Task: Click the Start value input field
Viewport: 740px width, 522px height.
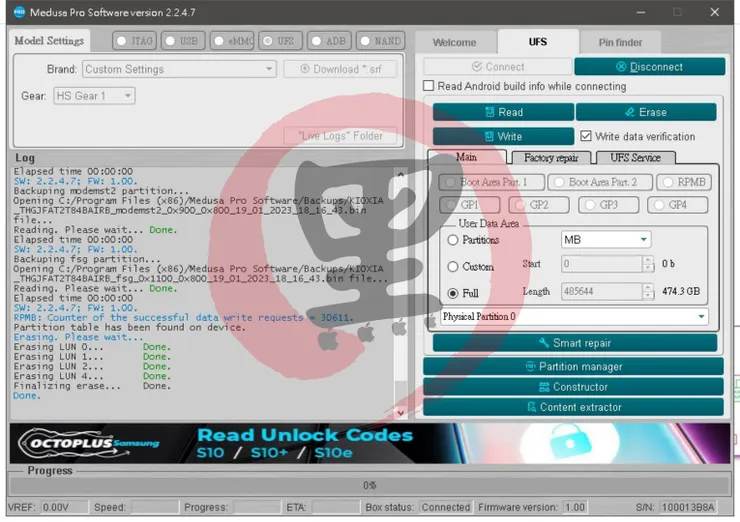Action: click(x=602, y=263)
